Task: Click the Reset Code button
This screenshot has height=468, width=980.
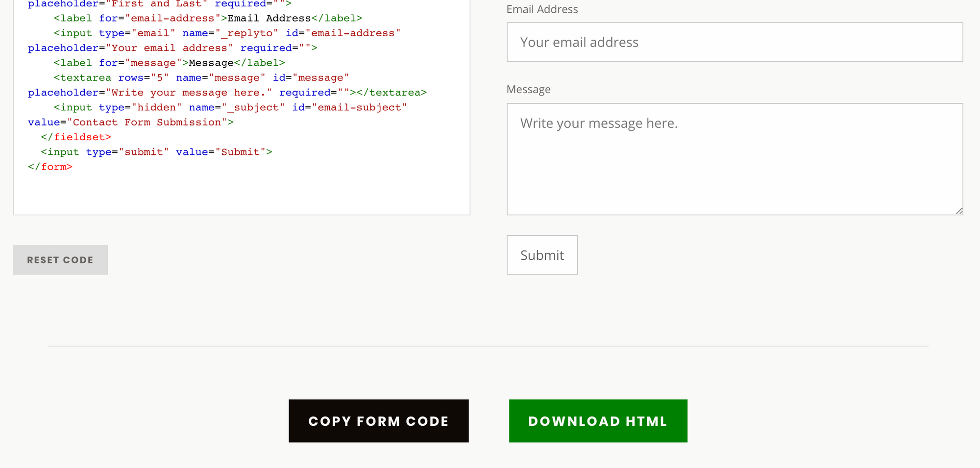Action: (x=60, y=260)
